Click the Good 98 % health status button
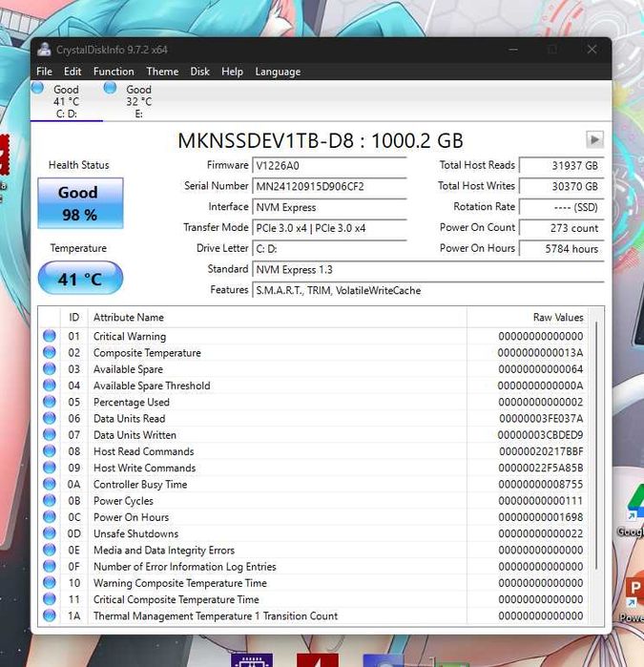Screen dimensions: 644x667 [80, 203]
